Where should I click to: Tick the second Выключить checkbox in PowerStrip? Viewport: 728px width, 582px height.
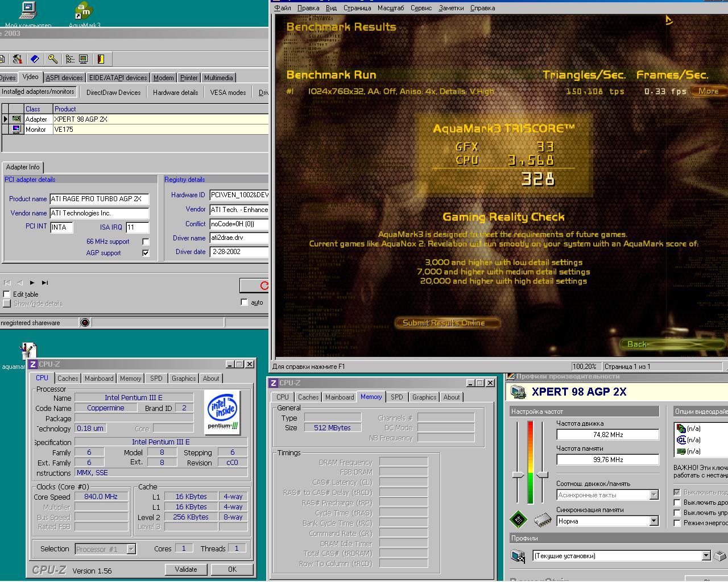677,502
